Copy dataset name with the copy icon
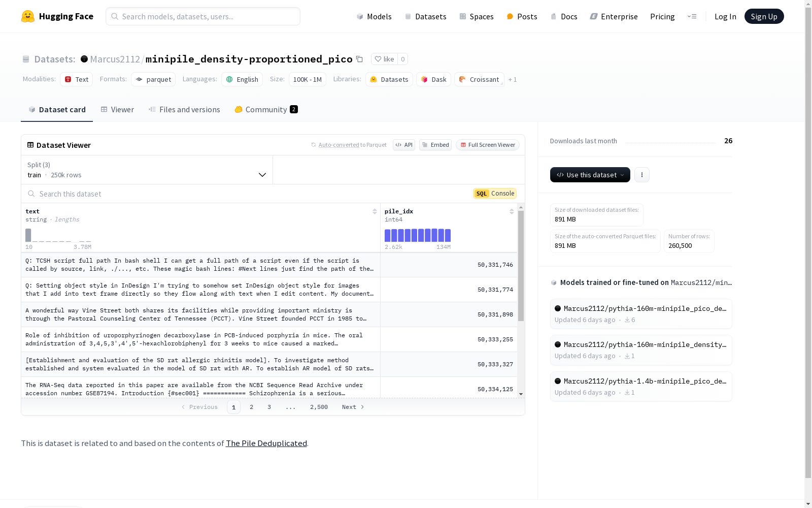The height and width of the screenshot is (508, 812). (x=359, y=59)
